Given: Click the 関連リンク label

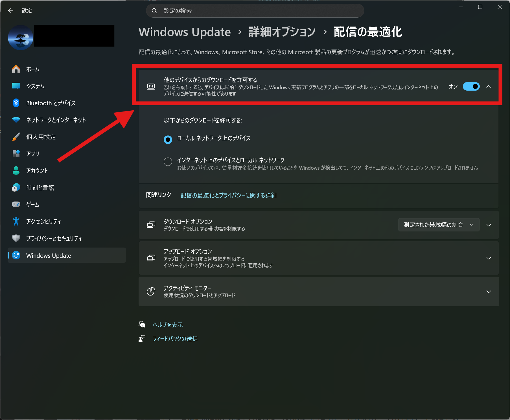Looking at the screenshot, I should (159, 195).
